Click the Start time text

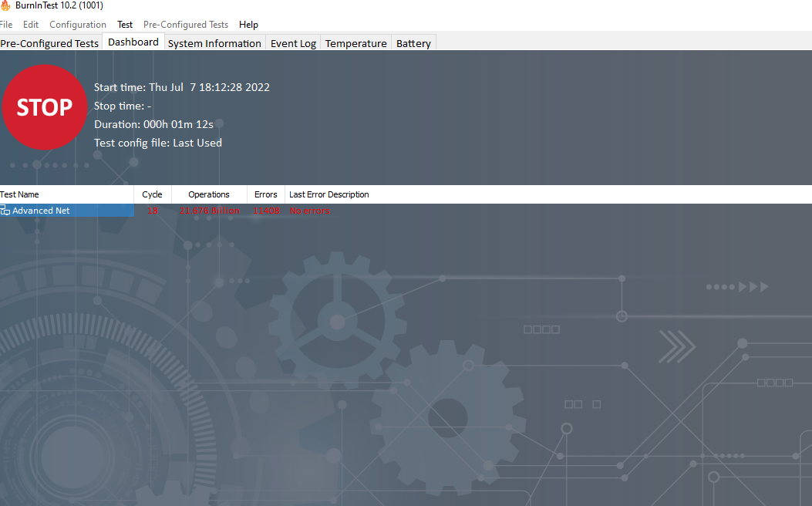click(x=182, y=87)
